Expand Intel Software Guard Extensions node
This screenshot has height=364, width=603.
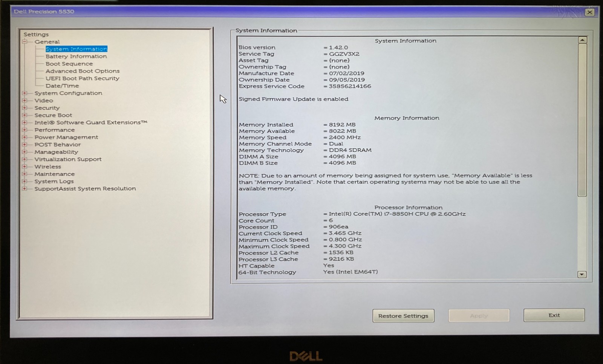[24, 122]
